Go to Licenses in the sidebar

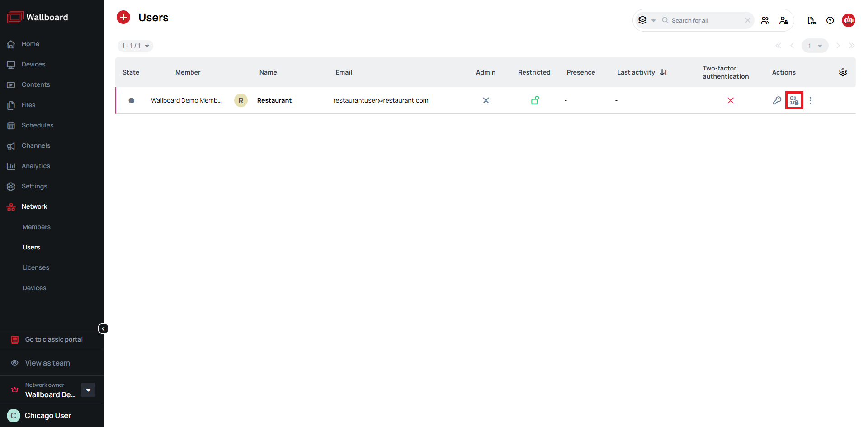click(36, 267)
